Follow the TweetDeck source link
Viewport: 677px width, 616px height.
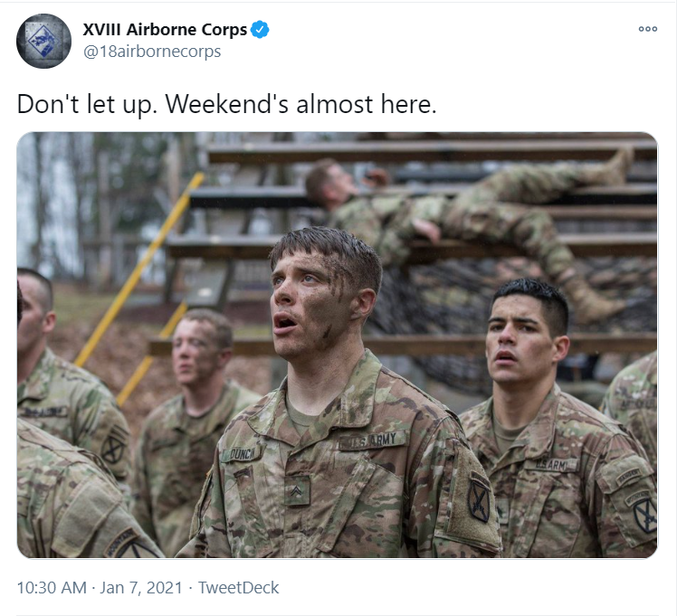click(238, 588)
